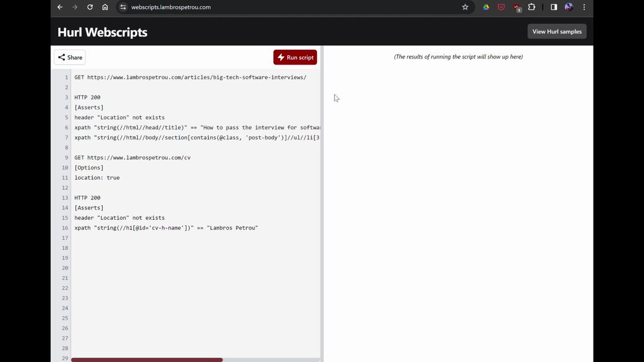644x362 pixels.
Task: Click the horizontal scrollbar of the editor
Action: tap(147, 360)
